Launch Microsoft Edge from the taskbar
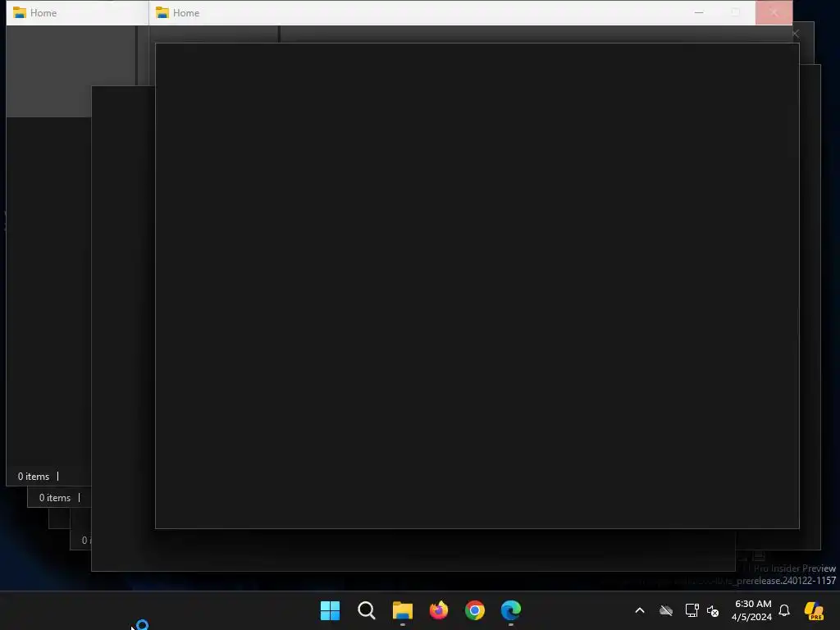The height and width of the screenshot is (630, 840). 511,610
